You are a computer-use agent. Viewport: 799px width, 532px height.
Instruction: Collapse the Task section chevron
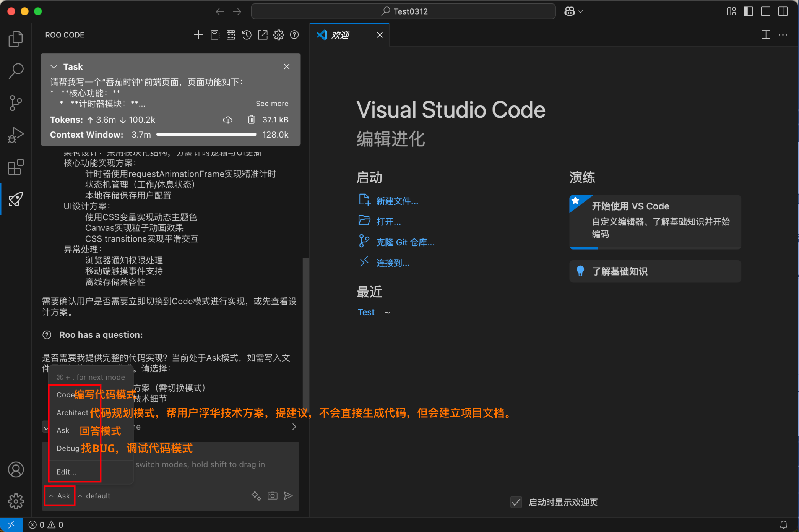54,67
